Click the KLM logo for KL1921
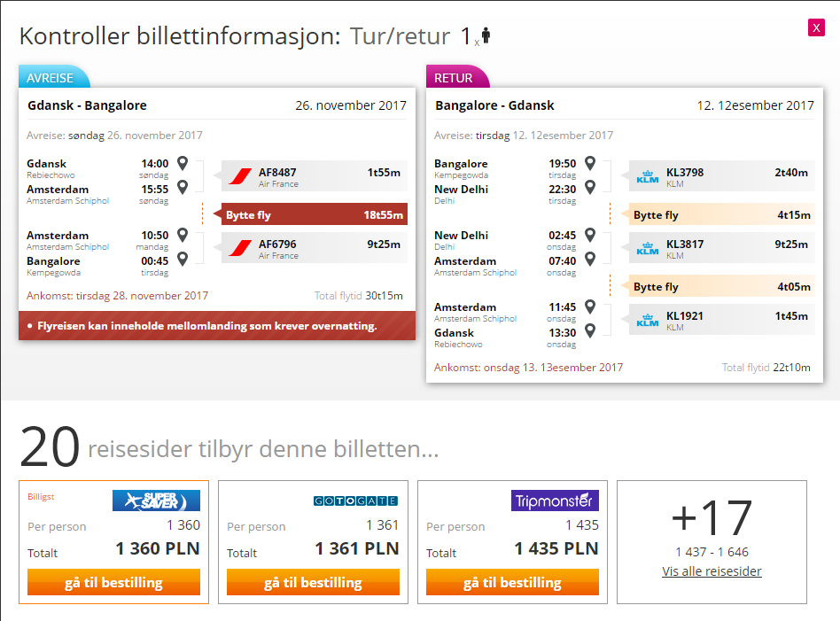The width and height of the screenshot is (840, 621). click(647, 320)
